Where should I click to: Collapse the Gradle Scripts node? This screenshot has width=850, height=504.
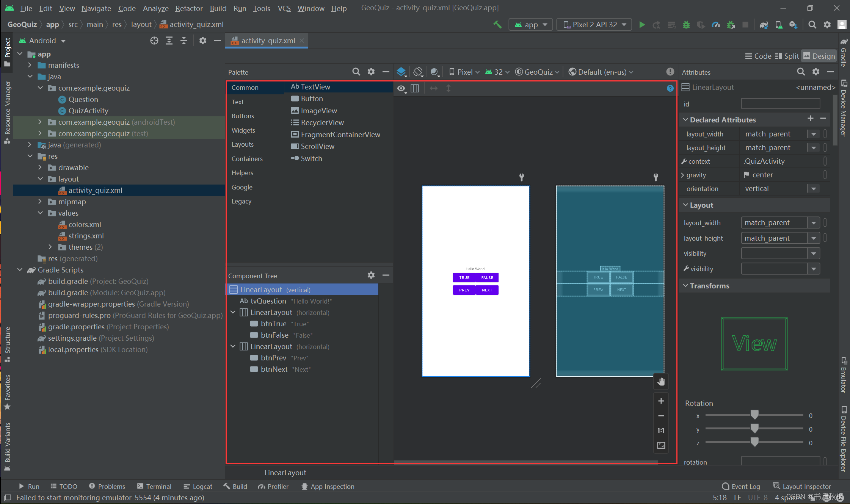20,269
